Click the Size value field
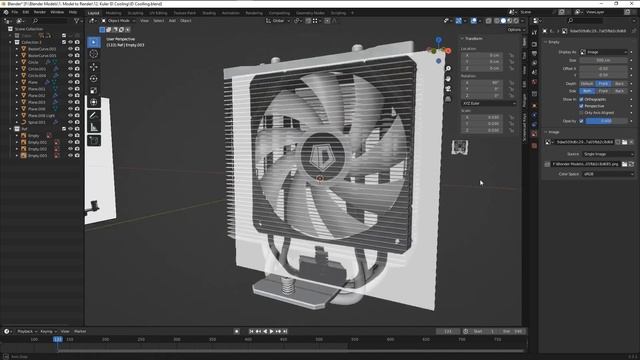640x360 pixels. coord(603,60)
